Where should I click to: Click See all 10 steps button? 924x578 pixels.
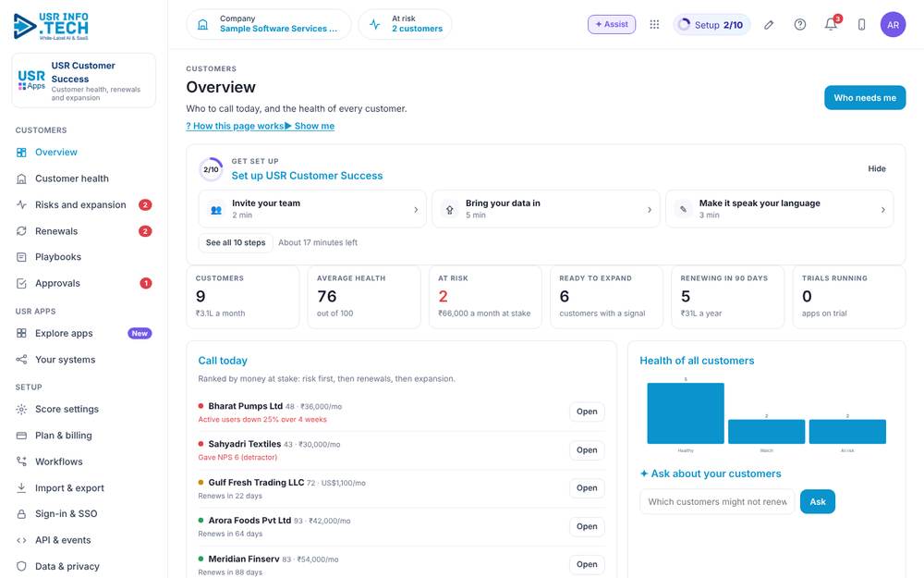[235, 242]
